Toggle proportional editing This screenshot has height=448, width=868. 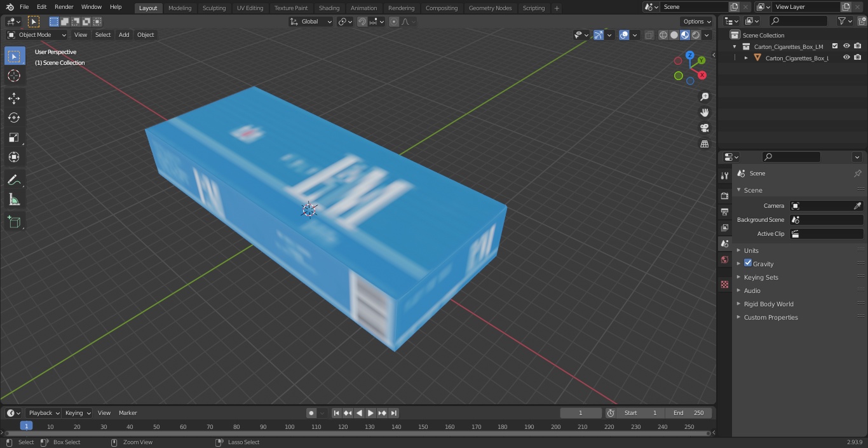click(394, 22)
